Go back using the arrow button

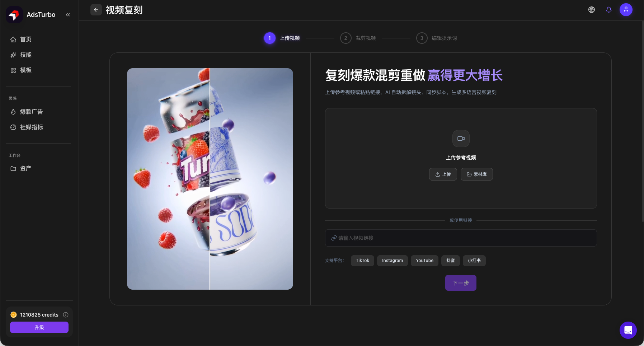96,10
